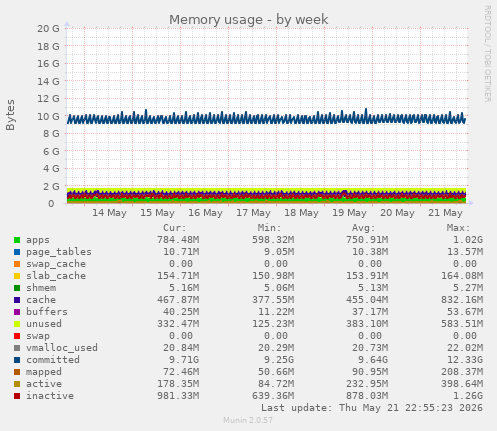Click the swap red legend swatch
The width and height of the screenshot is (497, 431).
[17, 336]
